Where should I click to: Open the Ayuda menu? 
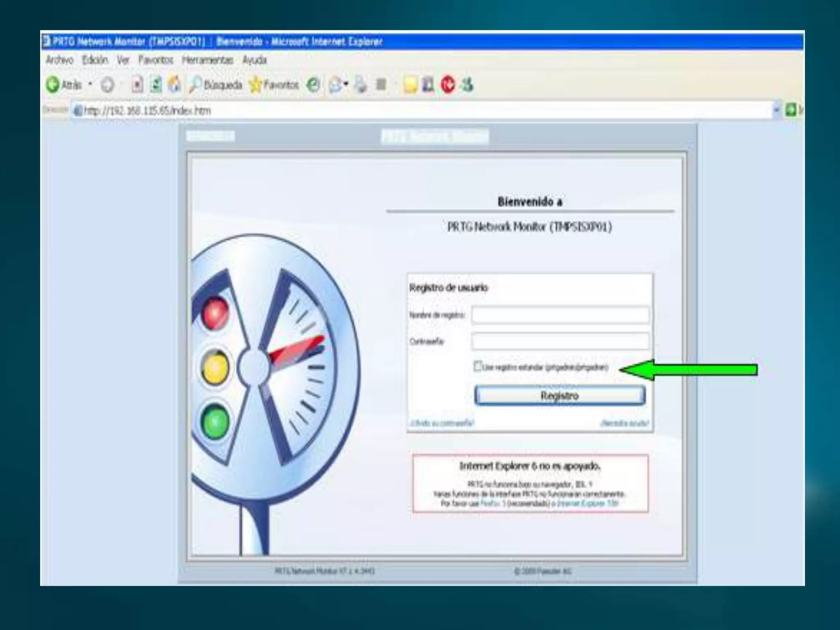pyautogui.click(x=254, y=60)
